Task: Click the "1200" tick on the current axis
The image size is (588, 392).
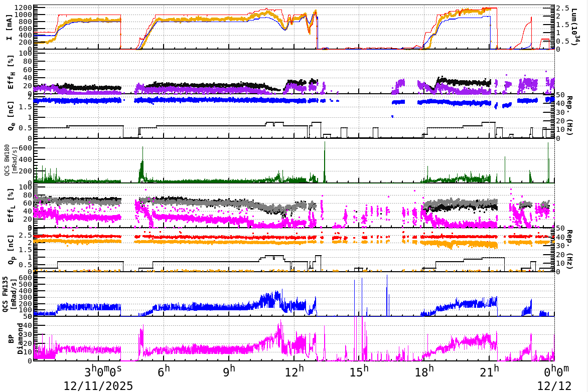Action: click(24, 8)
